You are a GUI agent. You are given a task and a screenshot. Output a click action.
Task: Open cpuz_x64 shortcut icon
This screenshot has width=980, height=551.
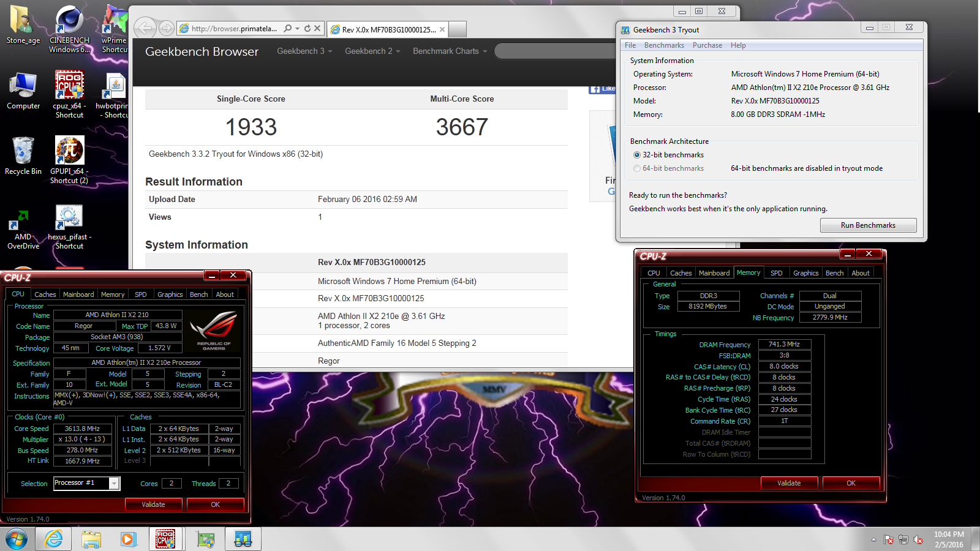click(69, 95)
